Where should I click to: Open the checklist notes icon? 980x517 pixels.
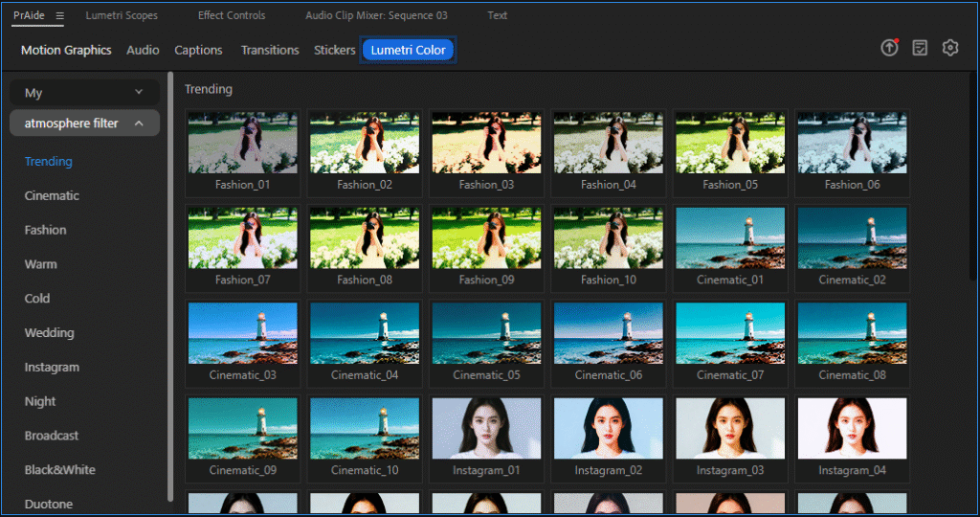point(920,48)
